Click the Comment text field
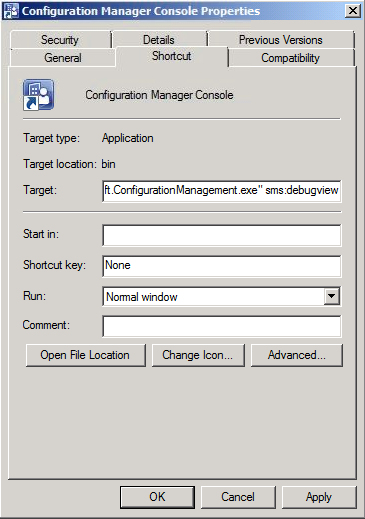The image size is (365, 519). 222,326
